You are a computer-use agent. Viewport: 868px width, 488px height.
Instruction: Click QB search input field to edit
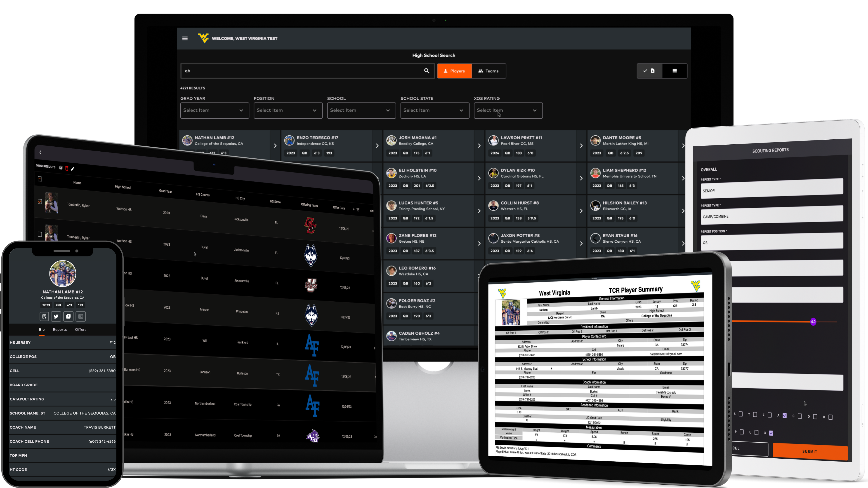305,71
